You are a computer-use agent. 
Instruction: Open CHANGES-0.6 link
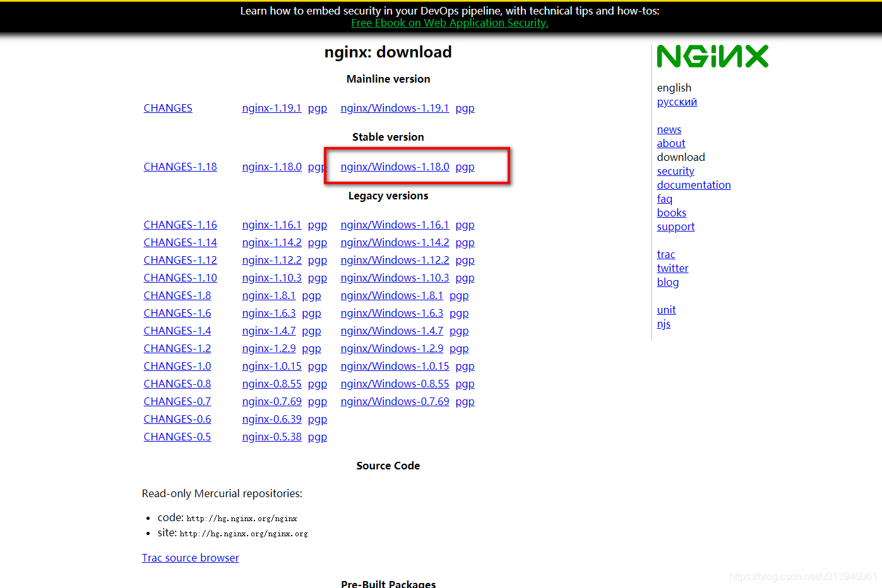[177, 419]
